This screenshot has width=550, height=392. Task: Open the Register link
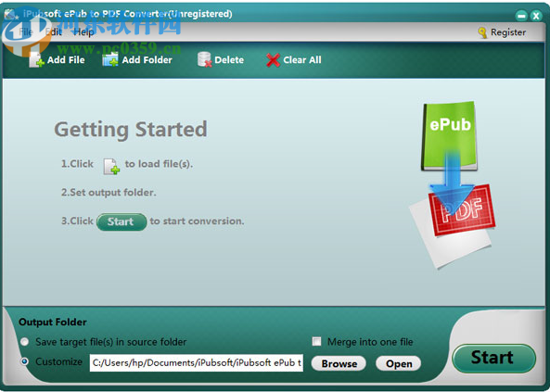(x=508, y=32)
